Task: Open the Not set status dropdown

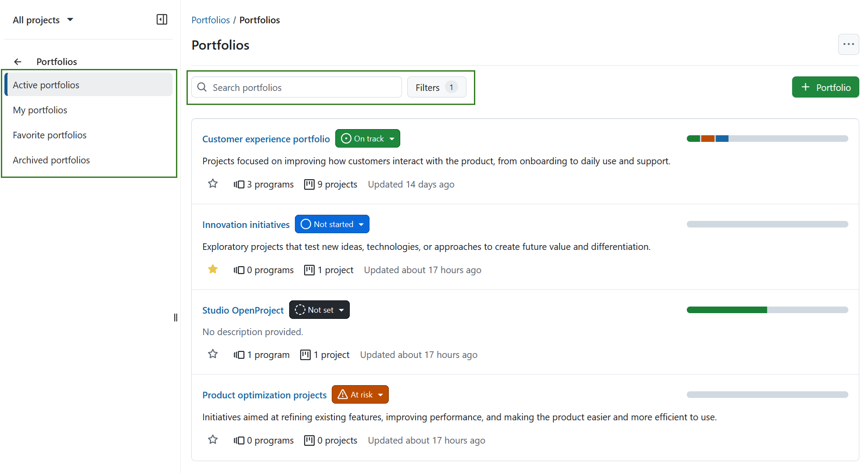Action: (319, 310)
